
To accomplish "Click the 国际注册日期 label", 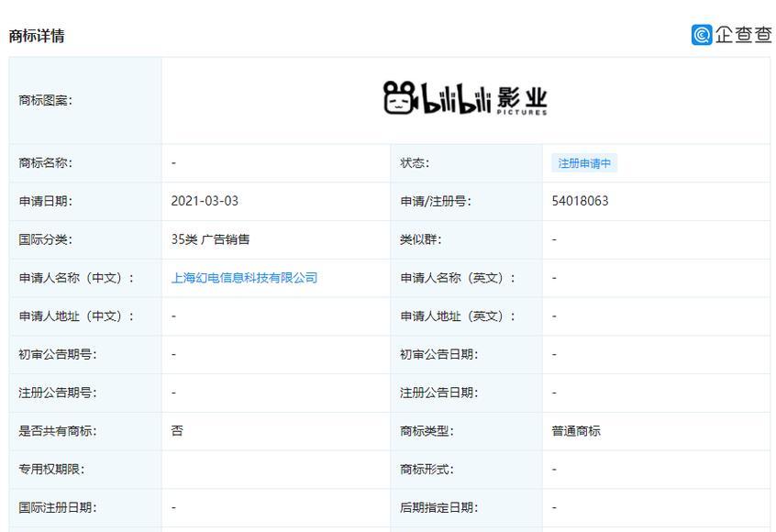I will pos(58,507).
